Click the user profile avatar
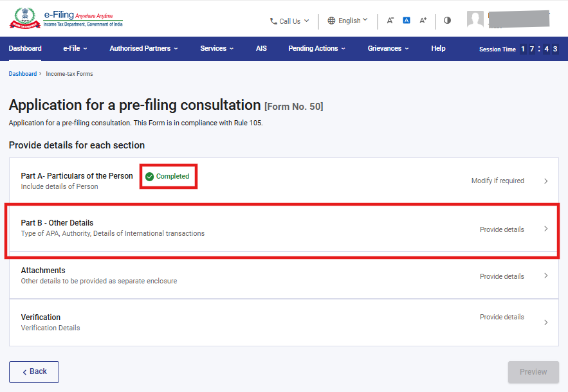The image size is (568, 392). (x=475, y=19)
